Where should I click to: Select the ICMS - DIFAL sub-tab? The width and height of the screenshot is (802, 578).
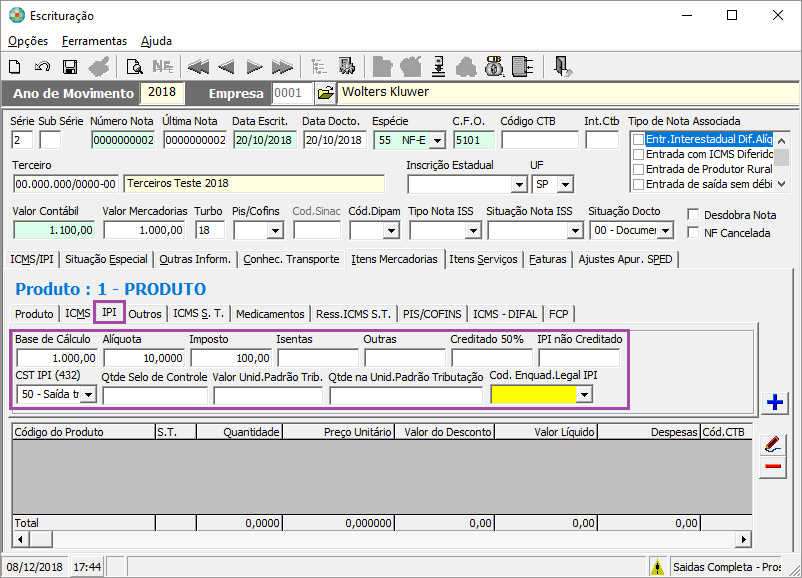[505, 314]
